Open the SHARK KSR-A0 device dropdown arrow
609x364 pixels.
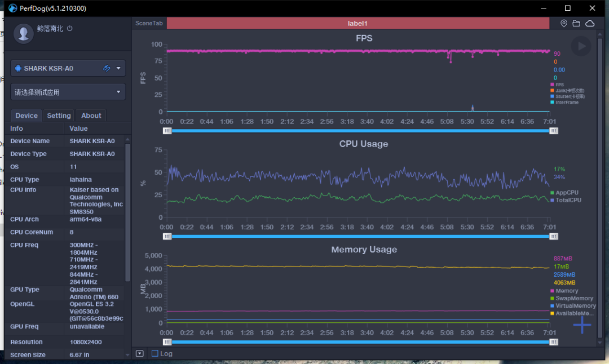(x=118, y=68)
